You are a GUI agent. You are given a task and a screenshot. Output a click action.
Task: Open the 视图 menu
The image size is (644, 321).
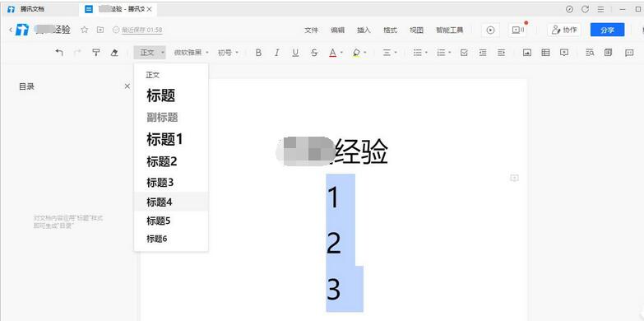[x=416, y=30]
